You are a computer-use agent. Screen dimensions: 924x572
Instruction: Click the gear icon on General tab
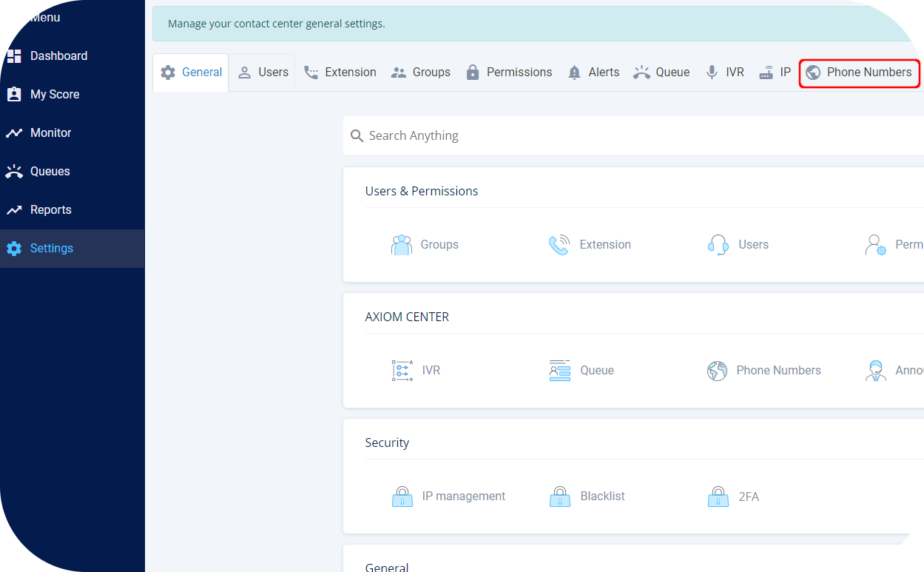[169, 73]
